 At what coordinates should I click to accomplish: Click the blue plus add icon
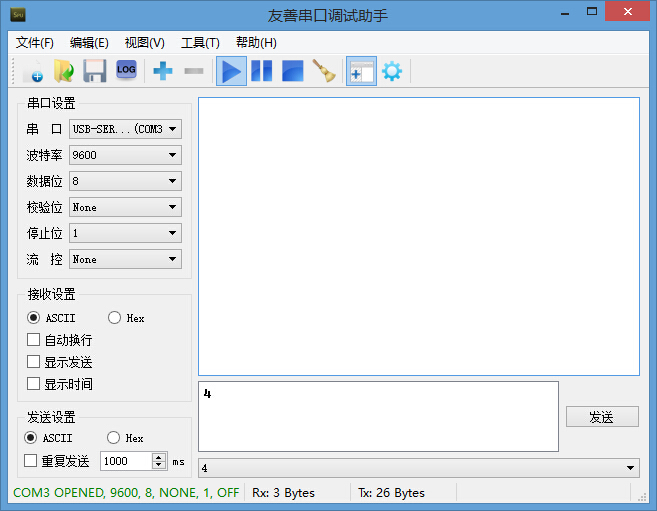pos(163,71)
